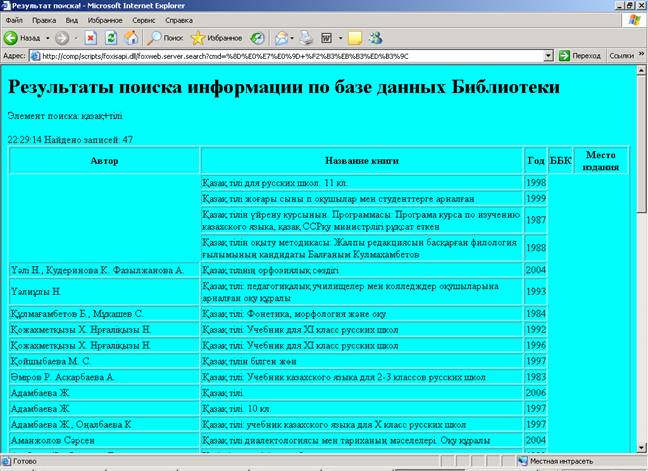
Task: Expand Ссылки links chevron
Action: pos(641,54)
